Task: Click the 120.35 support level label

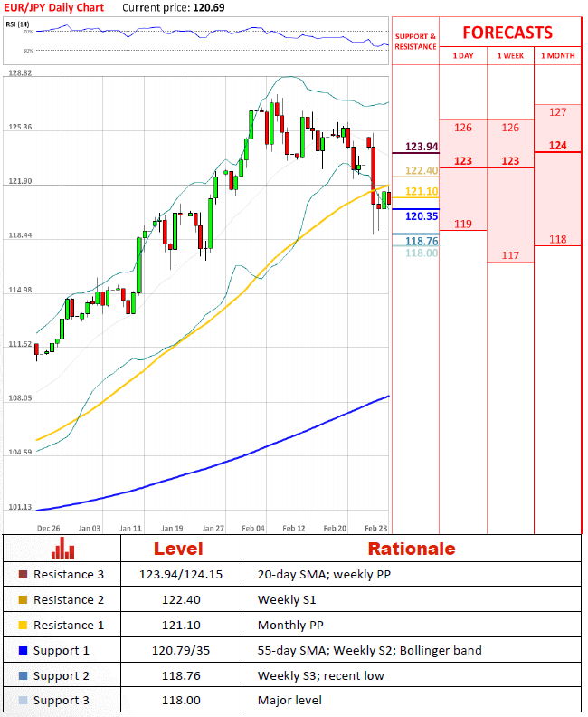Action: pos(422,215)
